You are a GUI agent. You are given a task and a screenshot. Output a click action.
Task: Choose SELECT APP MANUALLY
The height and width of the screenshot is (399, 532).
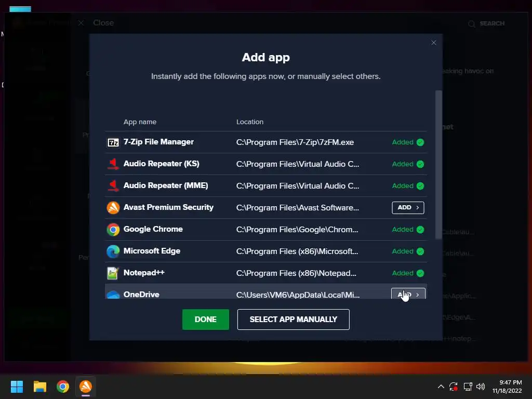point(293,320)
